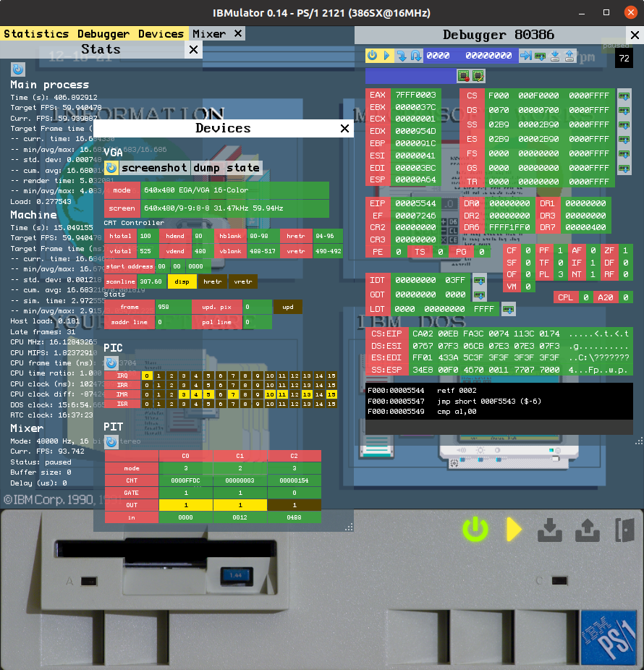Click the memory dump icon beside CS register
This screenshot has width=644, height=670.
click(624, 96)
